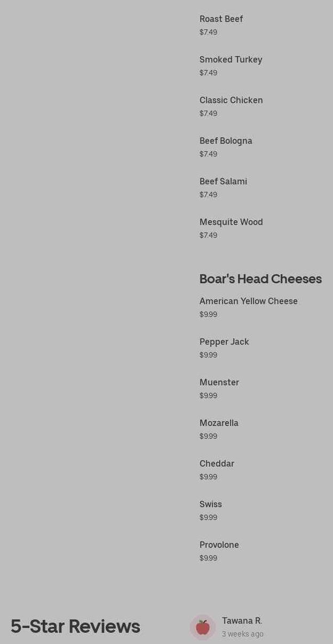Viewport: 333px width, 644px height.
Task: Open the Beef Bologna menu entry
Action: (x=226, y=141)
